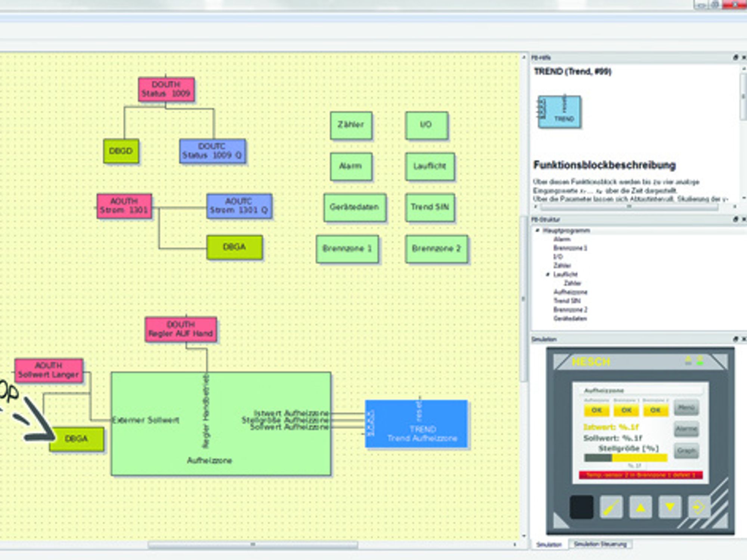Click OK status under Brennzone 1 on simulator
747x560 pixels.
626,410
